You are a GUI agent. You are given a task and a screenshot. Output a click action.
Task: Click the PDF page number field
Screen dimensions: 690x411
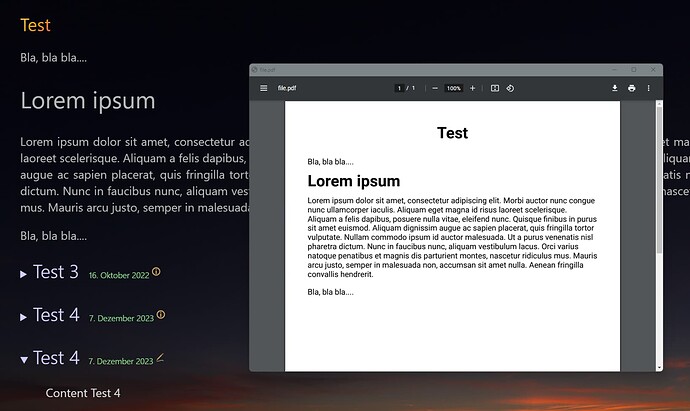point(399,88)
